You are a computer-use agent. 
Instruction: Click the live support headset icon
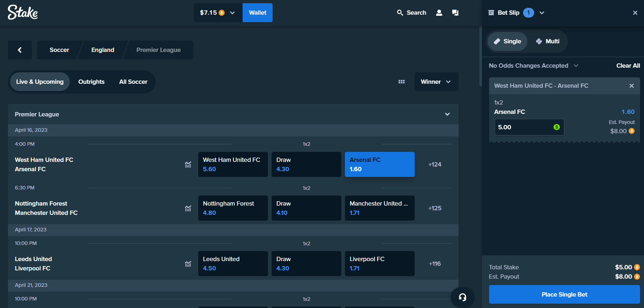pyautogui.click(x=462, y=297)
